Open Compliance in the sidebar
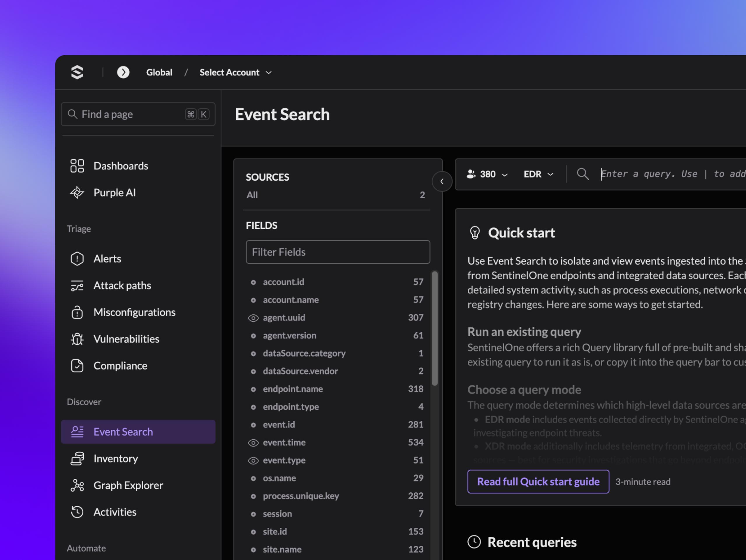 point(138,366)
